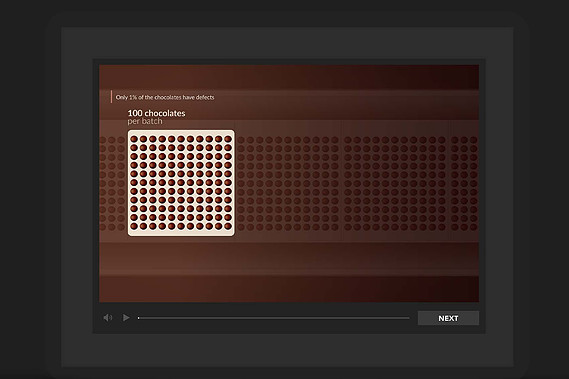Screen dimensions: 569x379
Task: Click the dark brown band below the conveyor
Action: click(289, 289)
